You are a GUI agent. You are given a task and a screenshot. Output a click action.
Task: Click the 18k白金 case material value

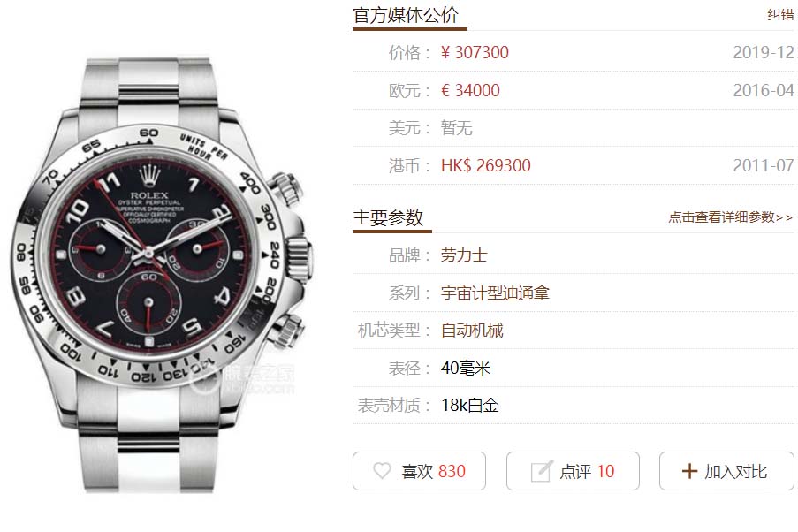coord(470,406)
